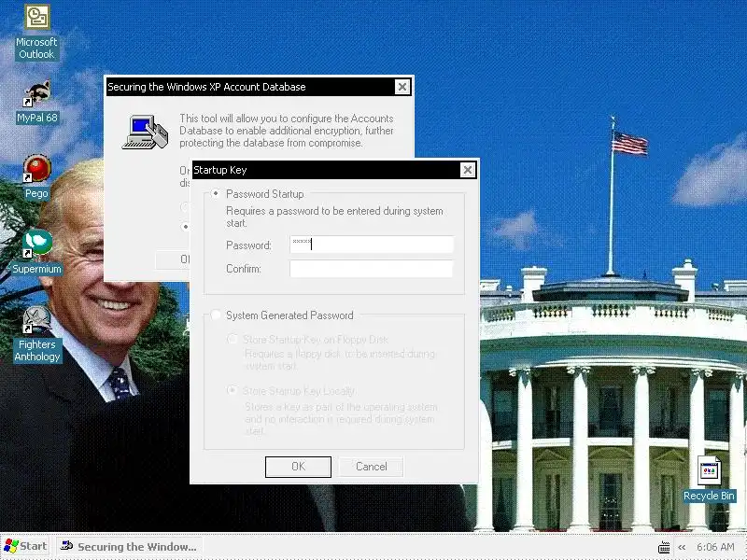Image resolution: width=747 pixels, height=560 pixels.
Task: Select the Recycle Bin desktop icon
Action: click(709, 479)
